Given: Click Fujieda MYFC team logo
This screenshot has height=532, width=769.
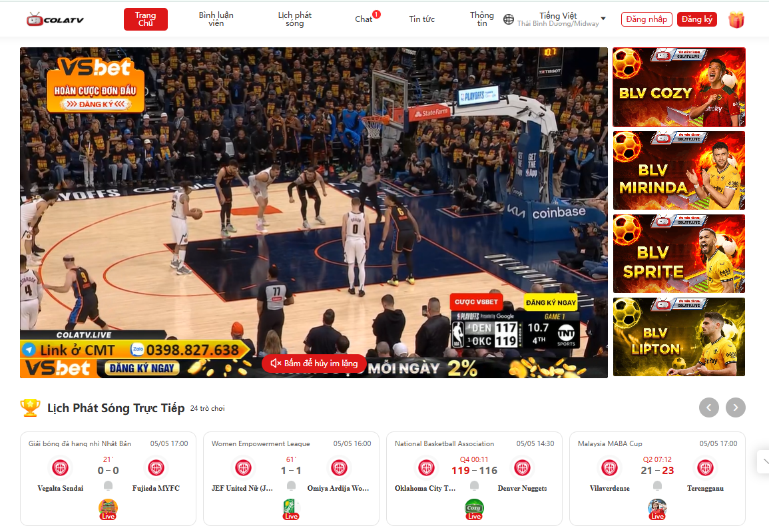Looking at the screenshot, I should [x=156, y=468].
